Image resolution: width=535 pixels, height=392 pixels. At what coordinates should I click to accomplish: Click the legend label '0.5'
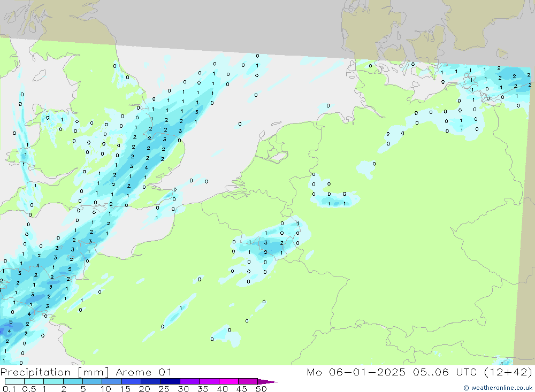(29, 389)
